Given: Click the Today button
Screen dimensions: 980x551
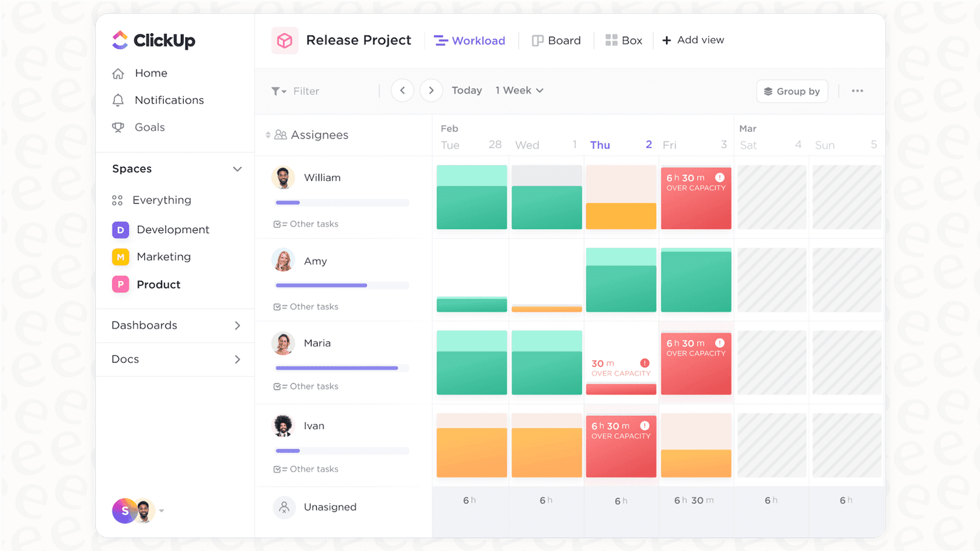Looking at the screenshot, I should tap(466, 90).
